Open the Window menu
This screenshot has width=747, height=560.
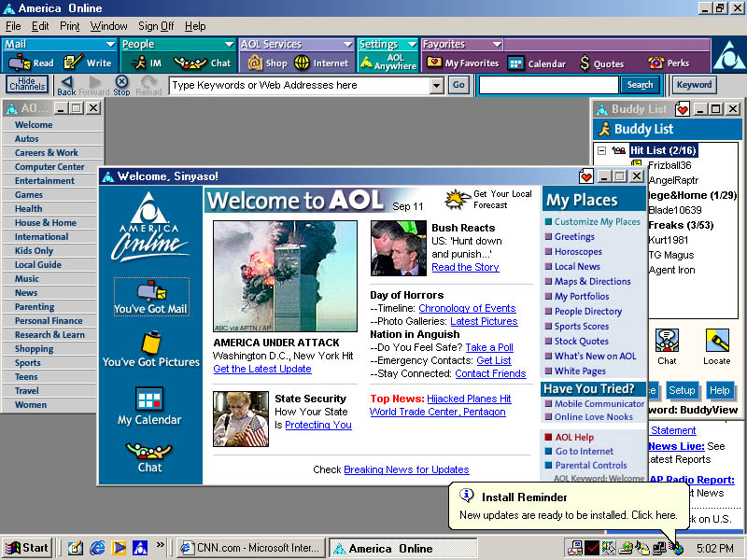108,26
